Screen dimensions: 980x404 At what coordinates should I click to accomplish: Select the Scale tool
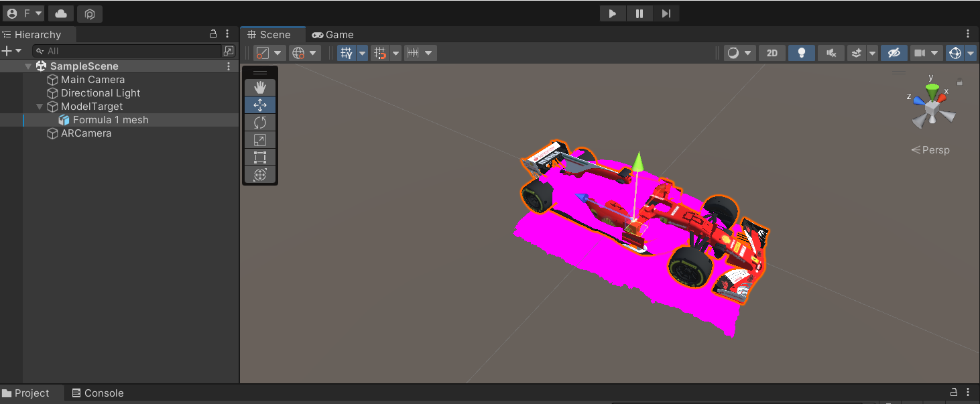pyautogui.click(x=259, y=139)
